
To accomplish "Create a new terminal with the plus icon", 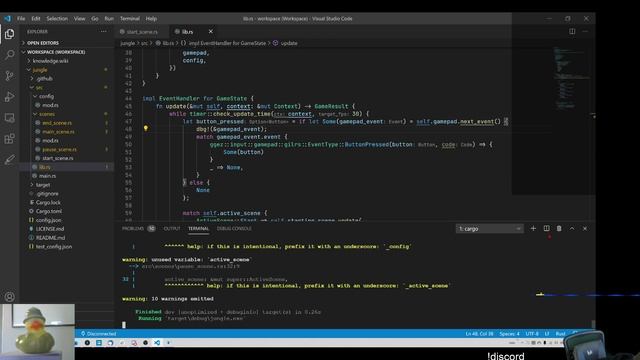I will coord(533,229).
